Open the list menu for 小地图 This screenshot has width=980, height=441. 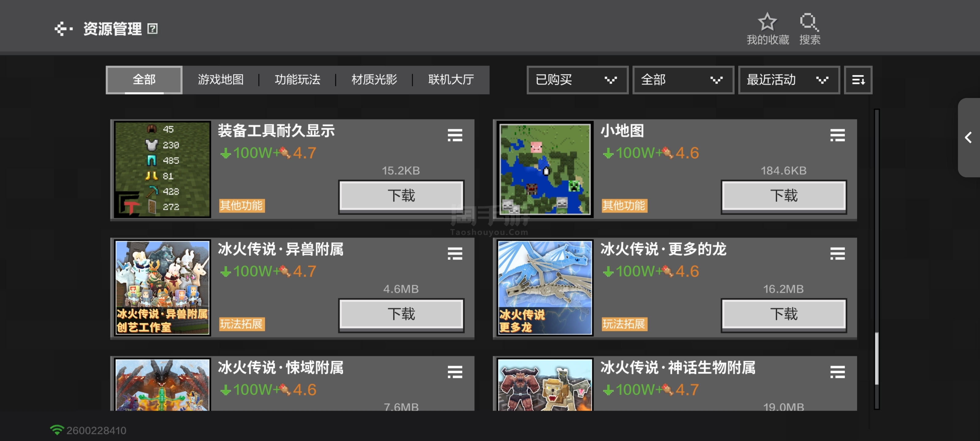pyautogui.click(x=837, y=135)
